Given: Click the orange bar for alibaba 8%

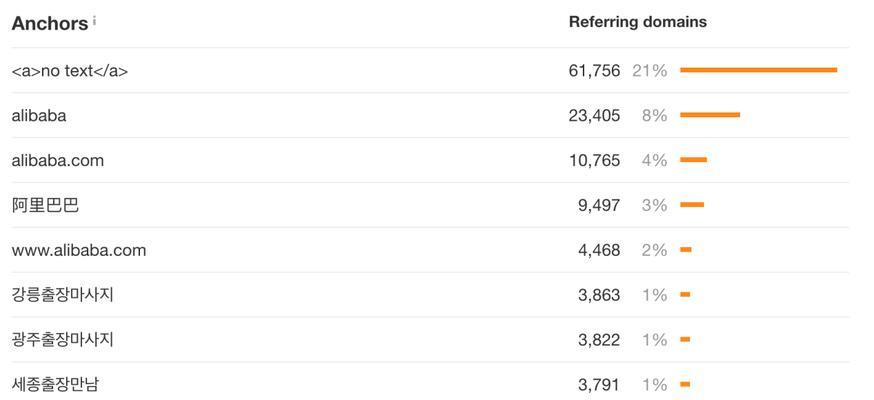Looking at the screenshot, I should 710,115.
